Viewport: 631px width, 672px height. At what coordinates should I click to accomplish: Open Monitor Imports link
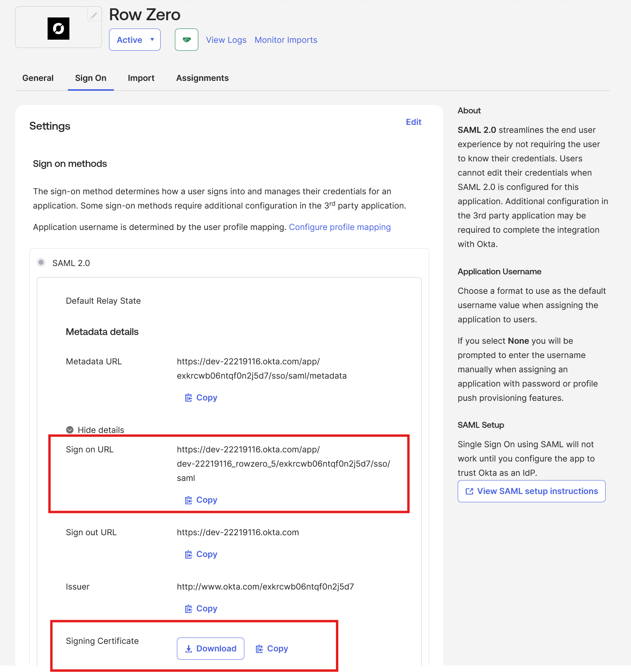coord(286,40)
